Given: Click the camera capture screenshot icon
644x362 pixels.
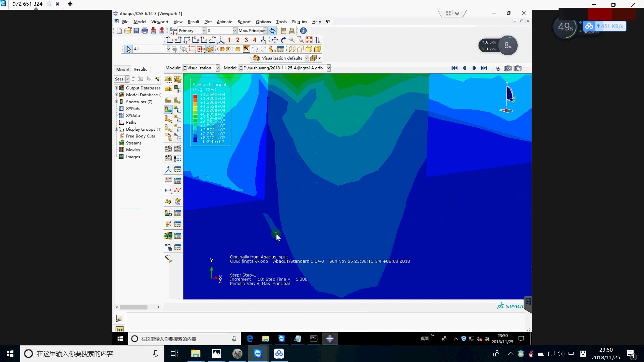Looking at the screenshot, I should click(x=518, y=68).
